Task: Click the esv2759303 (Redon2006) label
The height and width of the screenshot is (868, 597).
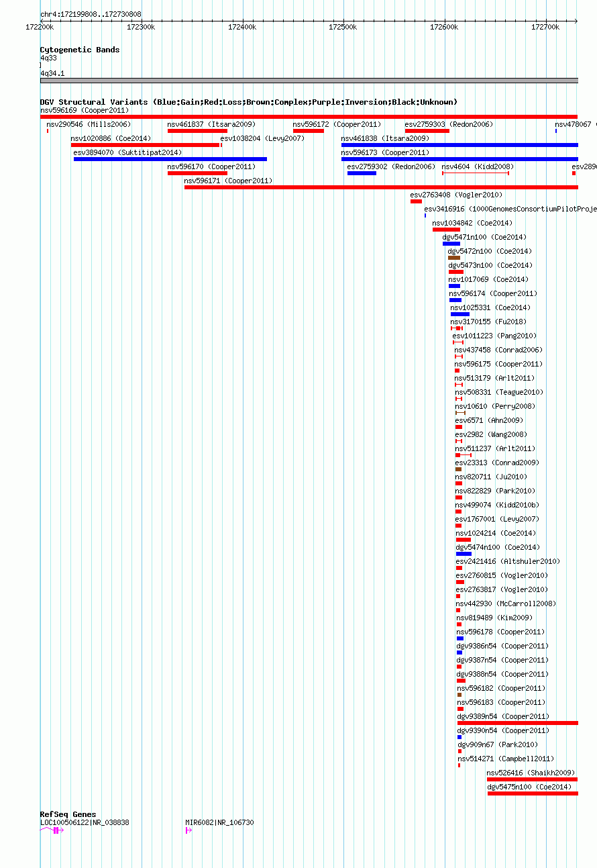Action: (x=449, y=124)
